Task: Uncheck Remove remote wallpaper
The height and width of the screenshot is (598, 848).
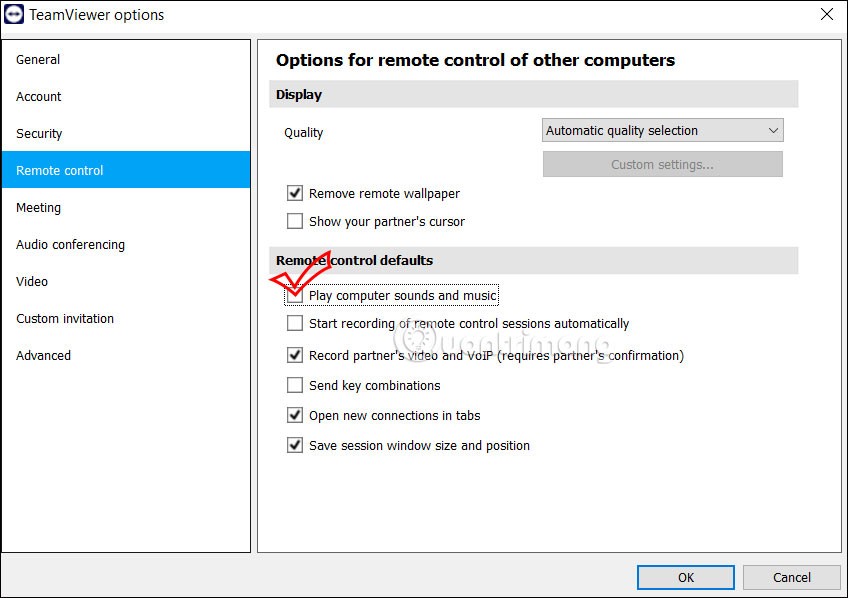Action: point(295,194)
